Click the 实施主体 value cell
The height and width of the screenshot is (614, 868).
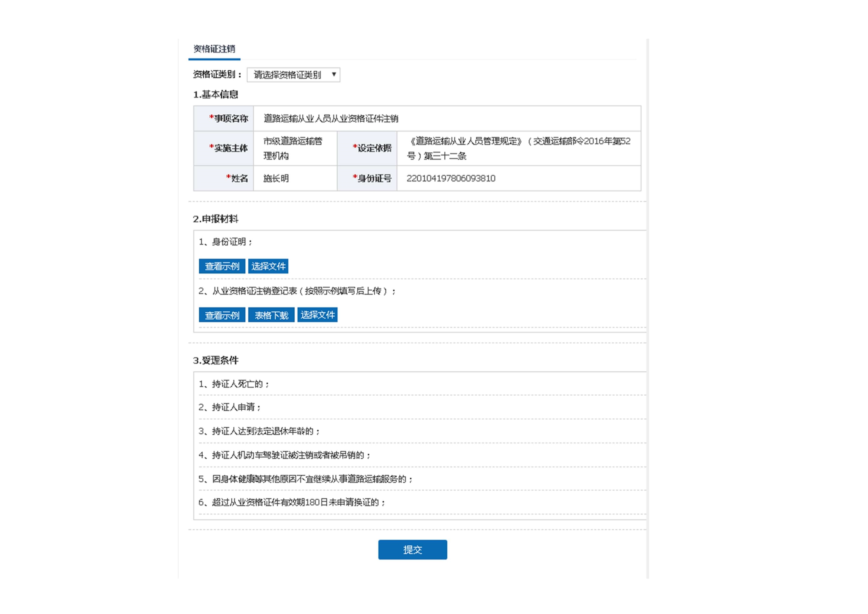(x=293, y=148)
